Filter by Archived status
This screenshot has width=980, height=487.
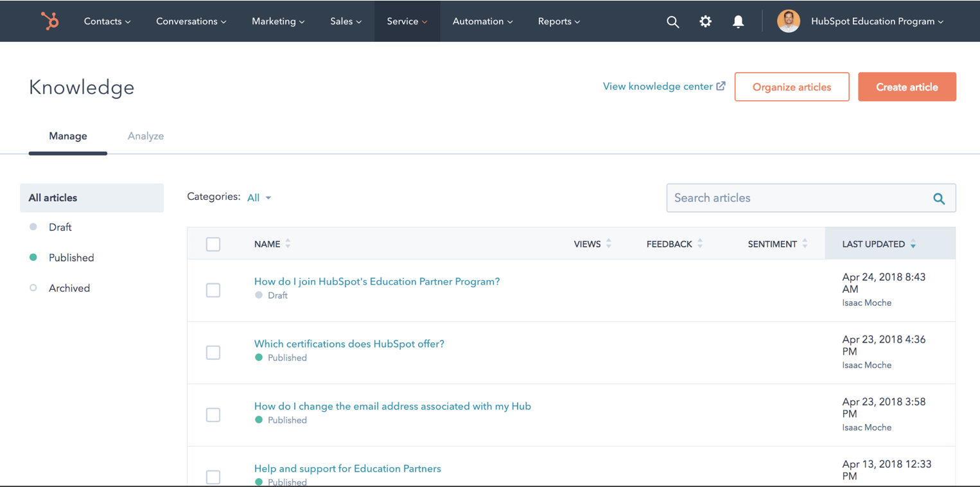tap(69, 288)
